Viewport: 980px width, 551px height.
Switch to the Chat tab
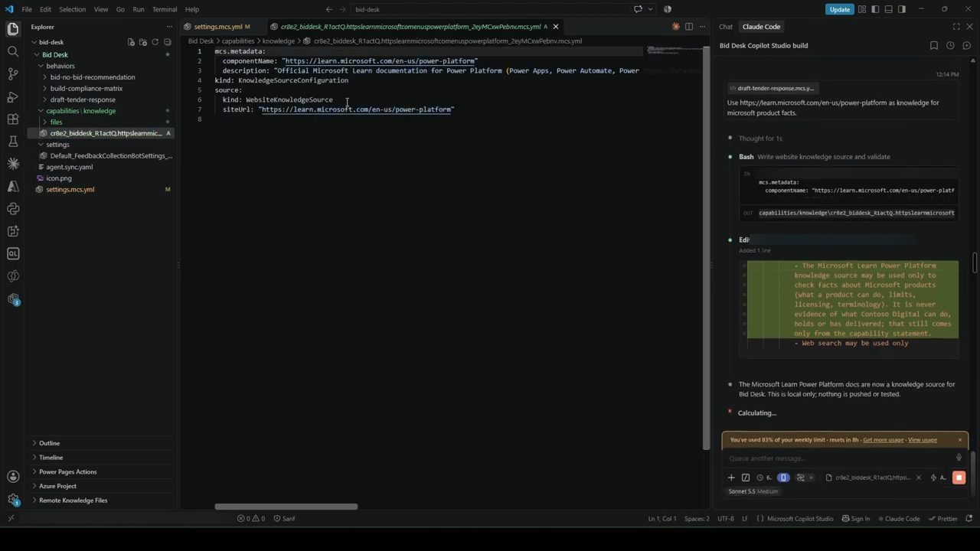(726, 27)
